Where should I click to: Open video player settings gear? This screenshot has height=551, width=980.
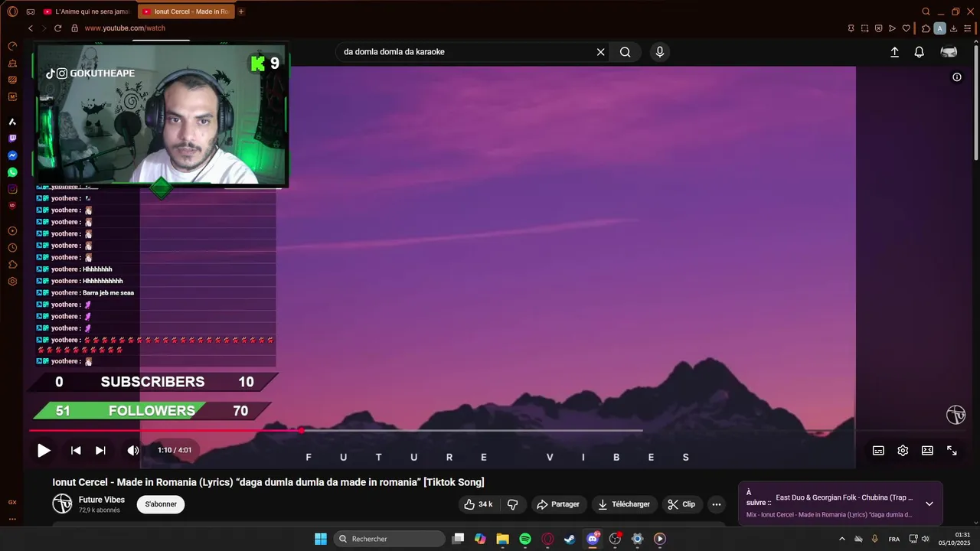(903, 451)
